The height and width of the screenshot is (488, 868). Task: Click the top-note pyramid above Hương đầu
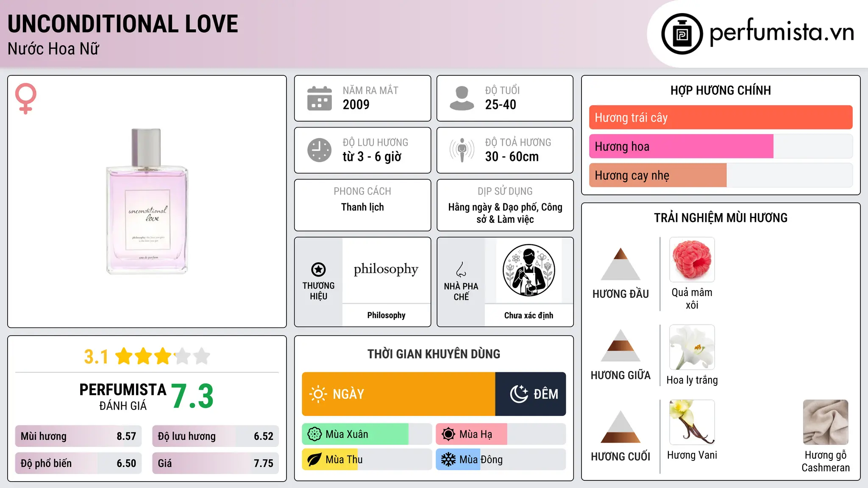pyautogui.click(x=620, y=264)
